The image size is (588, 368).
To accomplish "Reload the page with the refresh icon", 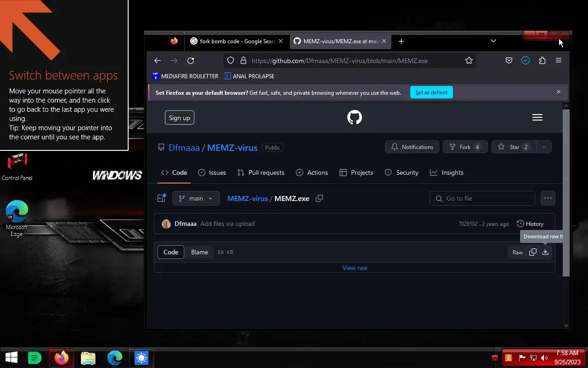I will coord(191,60).
